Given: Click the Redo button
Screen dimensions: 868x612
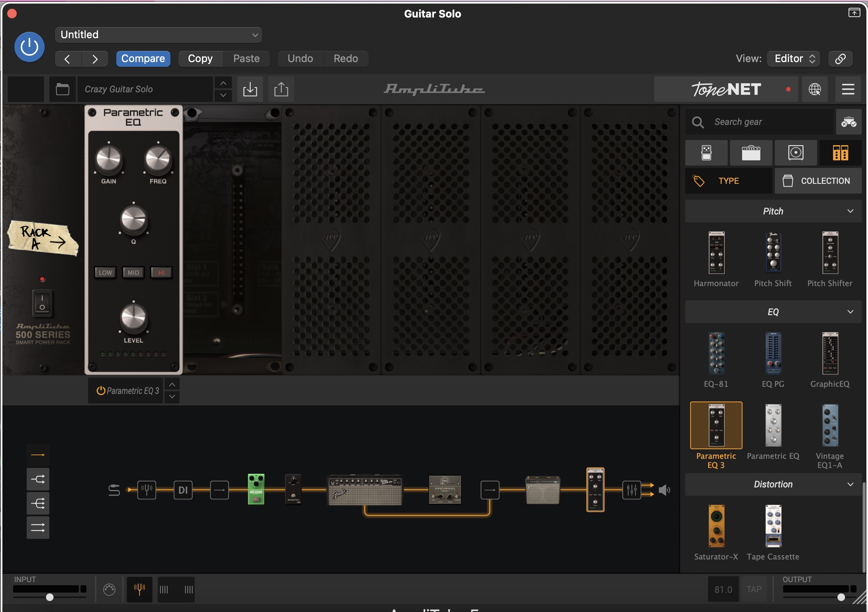Looking at the screenshot, I should pos(346,58).
